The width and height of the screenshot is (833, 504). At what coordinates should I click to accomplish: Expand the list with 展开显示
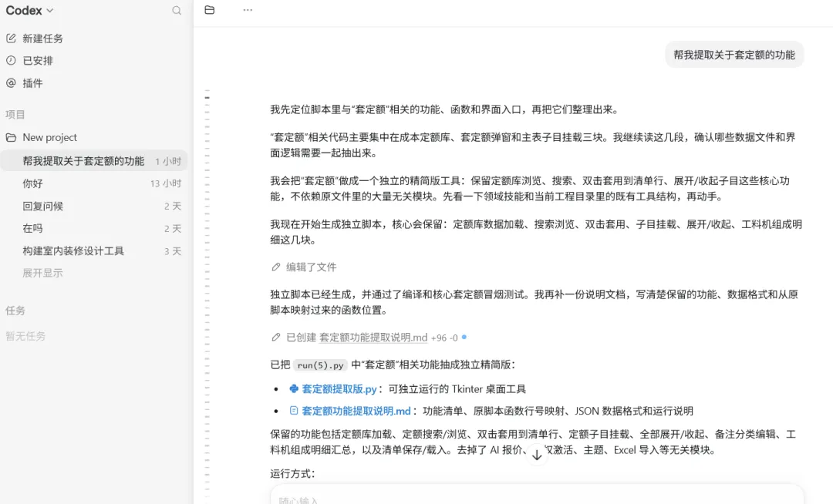click(42, 274)
